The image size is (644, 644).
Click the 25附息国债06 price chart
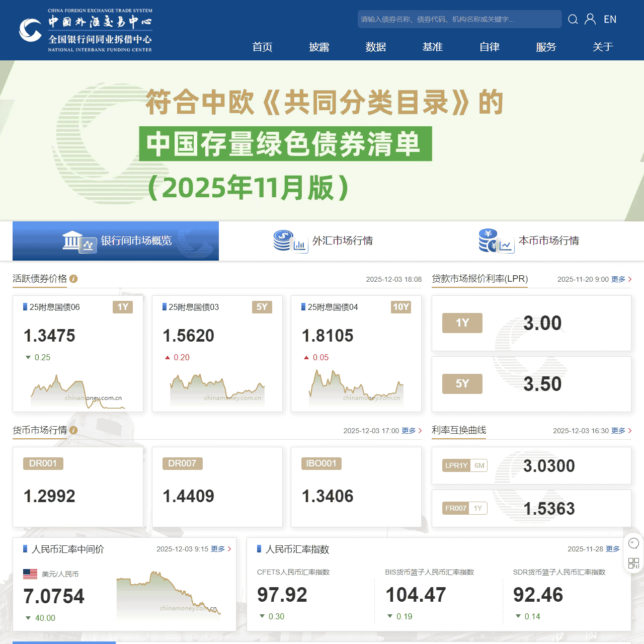tap(77, 390)
